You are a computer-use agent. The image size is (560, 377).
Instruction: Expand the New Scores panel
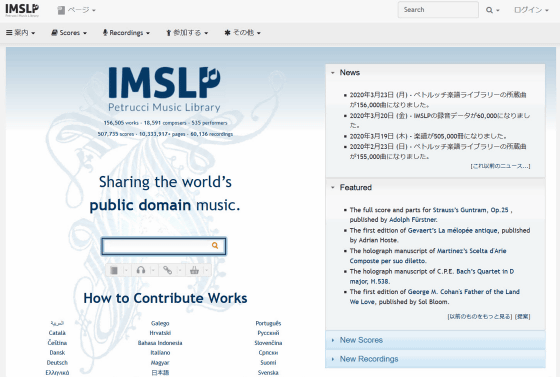(x=435, y=340)
